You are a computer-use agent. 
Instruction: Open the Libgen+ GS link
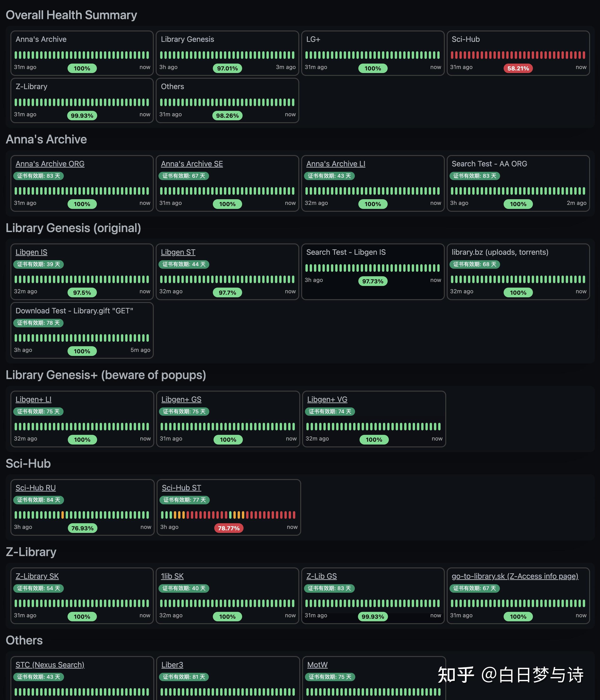(x=181, y=399)
